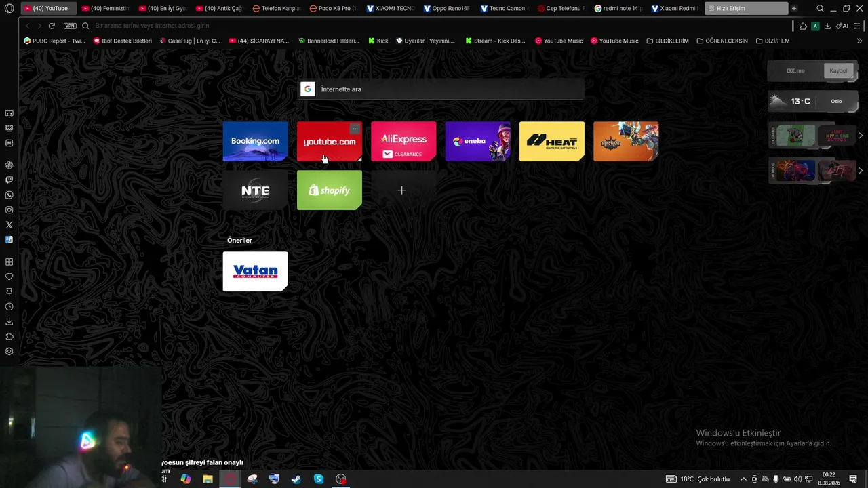Open the Booking.com speed dial tile
This screenshot has height=488, width=868.
255,142
